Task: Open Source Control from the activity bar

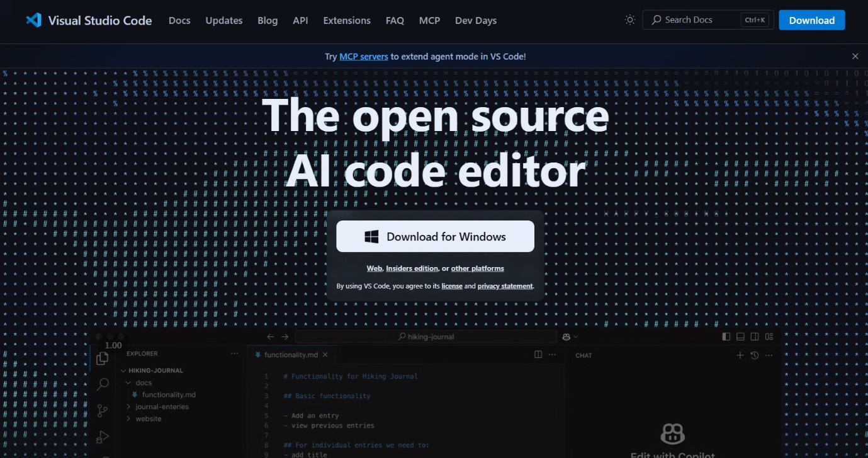Action: tap(102, 411)
